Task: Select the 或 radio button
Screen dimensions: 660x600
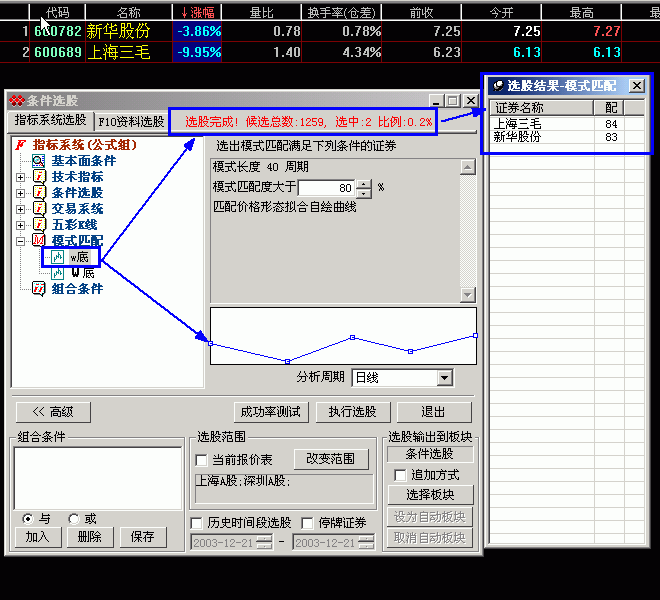Action: [74, 519]
